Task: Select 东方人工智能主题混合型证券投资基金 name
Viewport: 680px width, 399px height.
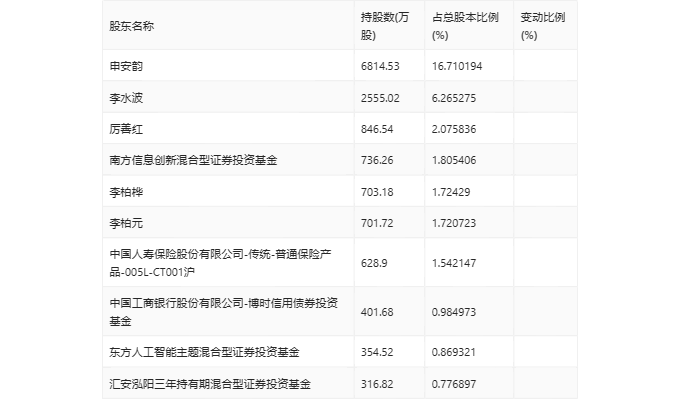Action: click(204, 352)
